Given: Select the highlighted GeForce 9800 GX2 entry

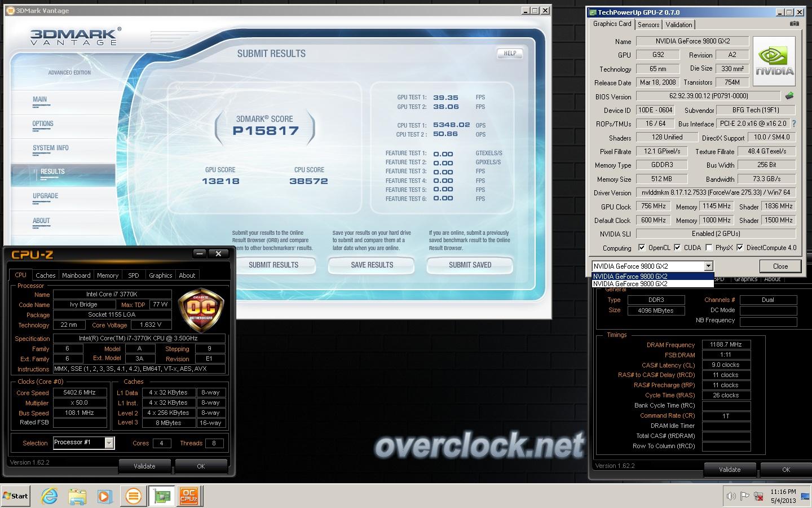Looking at the screenshot, I should (653, 277).
